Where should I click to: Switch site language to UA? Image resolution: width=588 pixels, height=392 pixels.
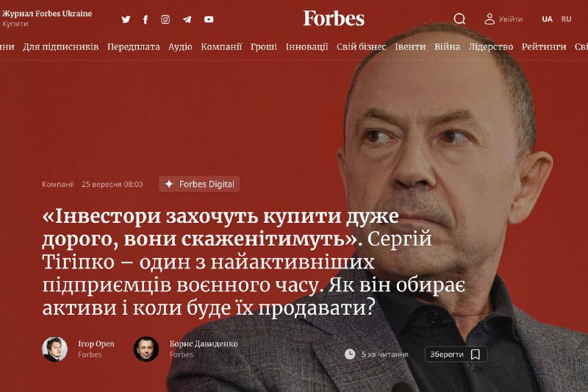(x=547, y=19)
